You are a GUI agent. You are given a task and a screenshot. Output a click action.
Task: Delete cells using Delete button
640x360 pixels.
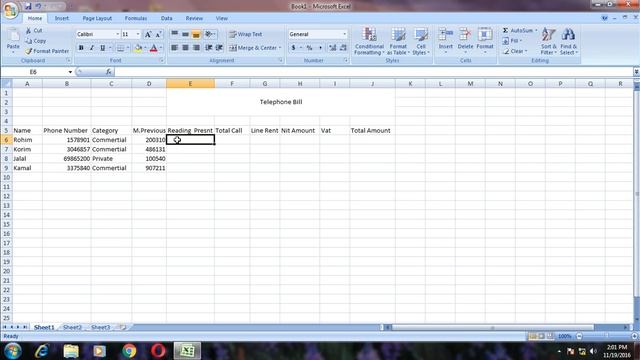coord(465,41)
